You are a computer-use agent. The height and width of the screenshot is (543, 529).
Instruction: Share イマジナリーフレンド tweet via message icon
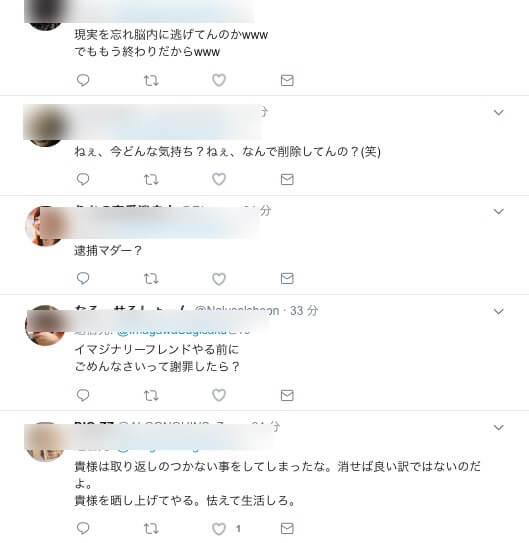click(287, 395)
